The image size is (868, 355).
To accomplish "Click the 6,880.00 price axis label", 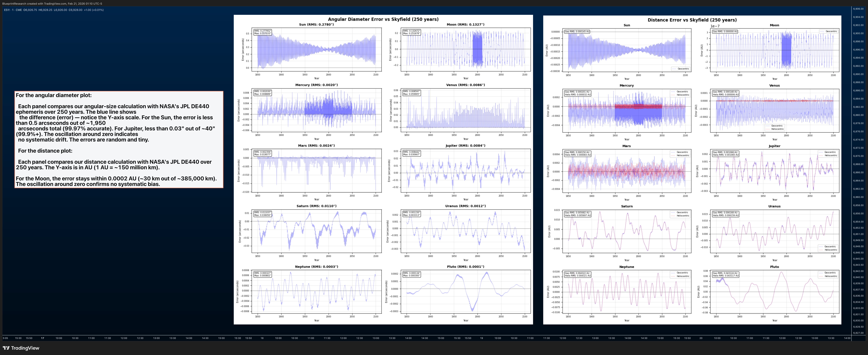I will 858,115.
